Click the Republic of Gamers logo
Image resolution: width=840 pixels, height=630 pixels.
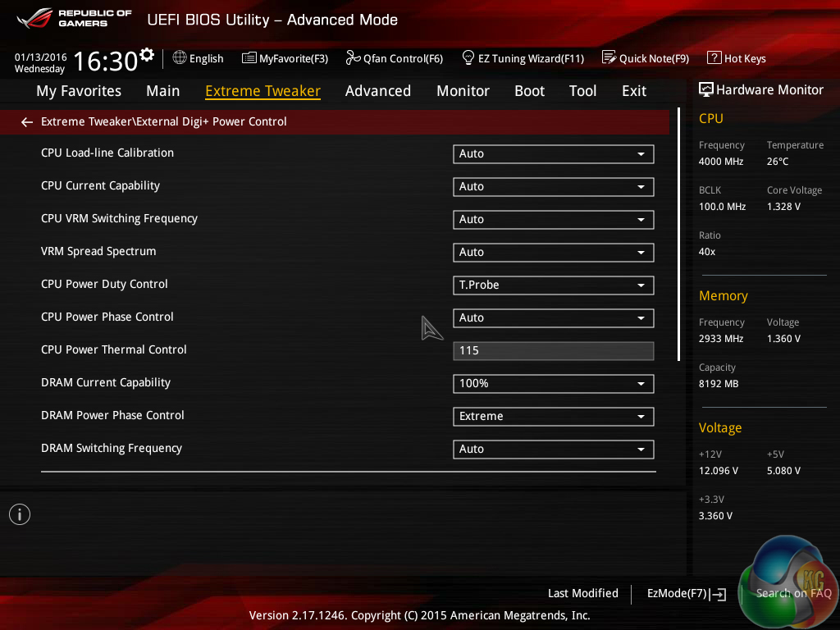(x=74, y=18)
